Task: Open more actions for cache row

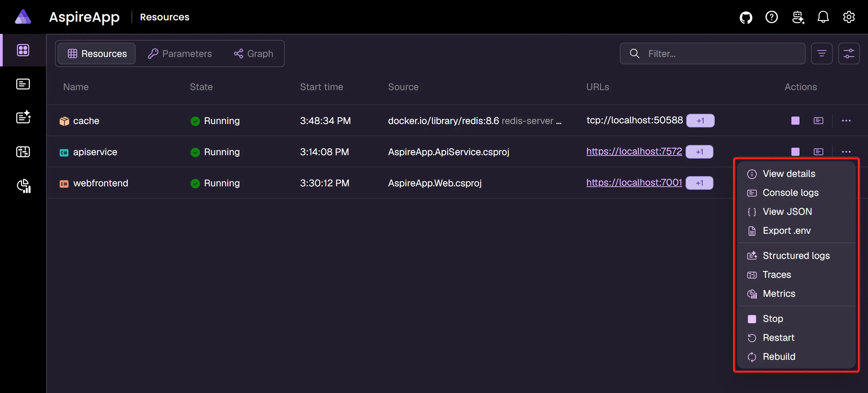Action: point(846,121)
